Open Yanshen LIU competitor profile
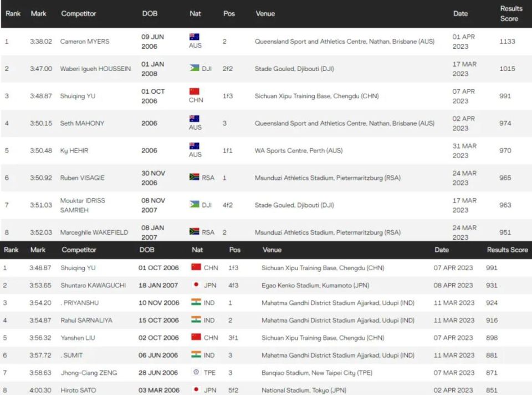 click(78, 338)
